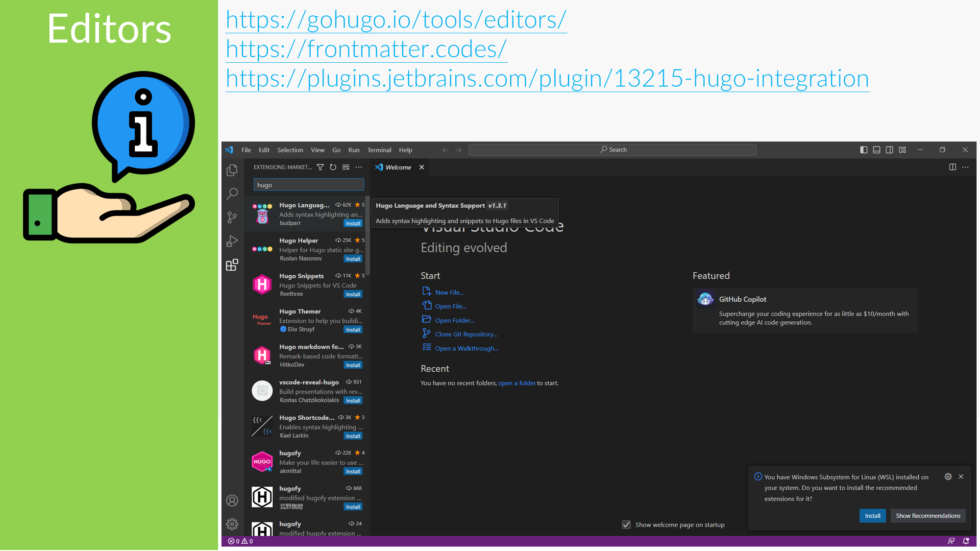Screen dimensions: 980x551
Task: Click the extensions filter funnel icon
Action: pos(320,167)
